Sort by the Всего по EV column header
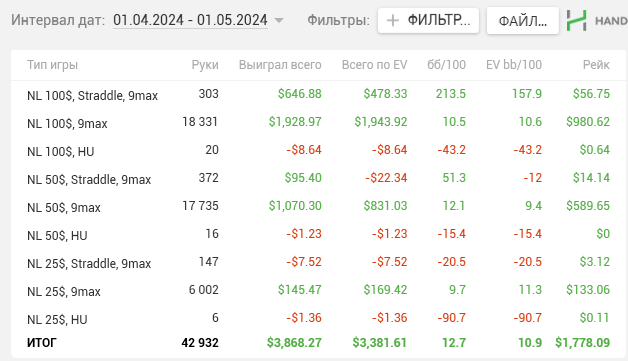 click(x=374, y=65)
